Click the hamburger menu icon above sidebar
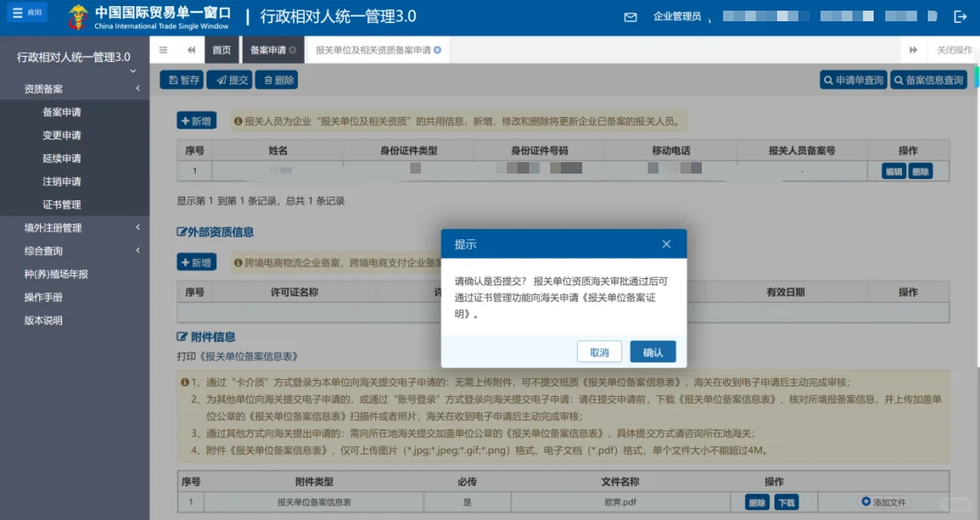980x520 pixels. click(x=162, y=50)
